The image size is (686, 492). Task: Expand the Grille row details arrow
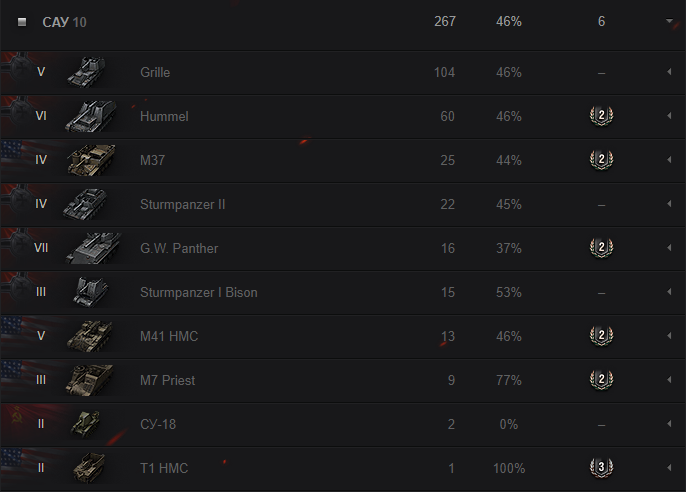point(668,73)
